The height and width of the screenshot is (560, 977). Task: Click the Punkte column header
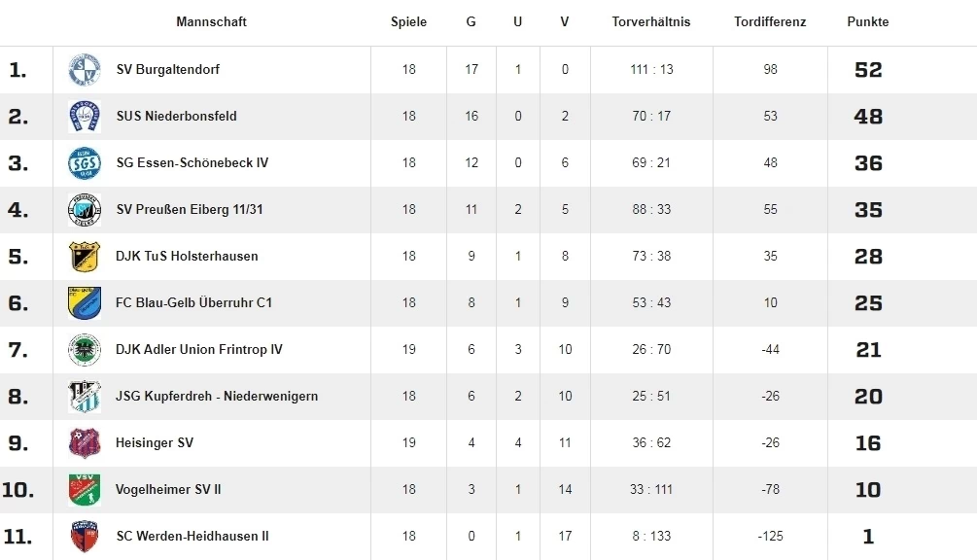868,21
